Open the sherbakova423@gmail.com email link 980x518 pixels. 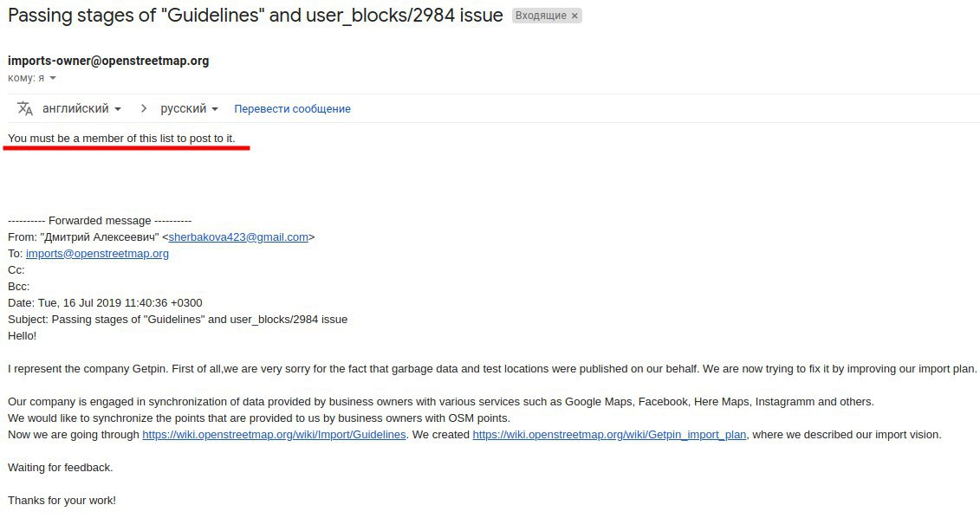(x=238, y=236)
